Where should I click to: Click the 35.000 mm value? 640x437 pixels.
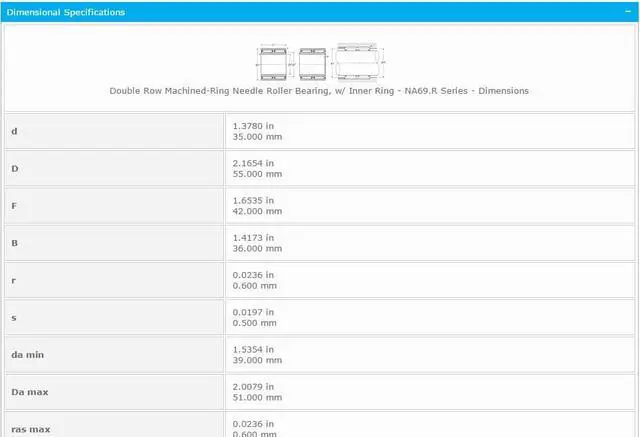click(257, 136)
